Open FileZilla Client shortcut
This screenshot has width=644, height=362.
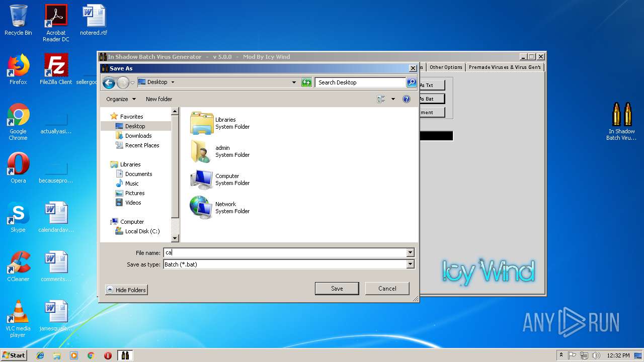pyautogui.click(x=56, y=69)
